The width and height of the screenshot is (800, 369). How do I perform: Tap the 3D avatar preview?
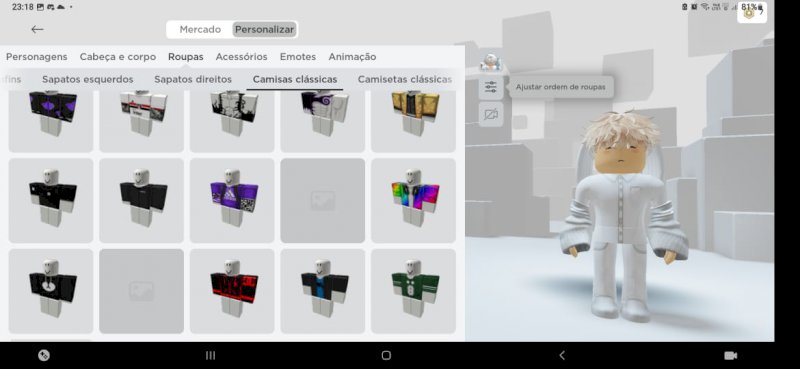point(622,217)
